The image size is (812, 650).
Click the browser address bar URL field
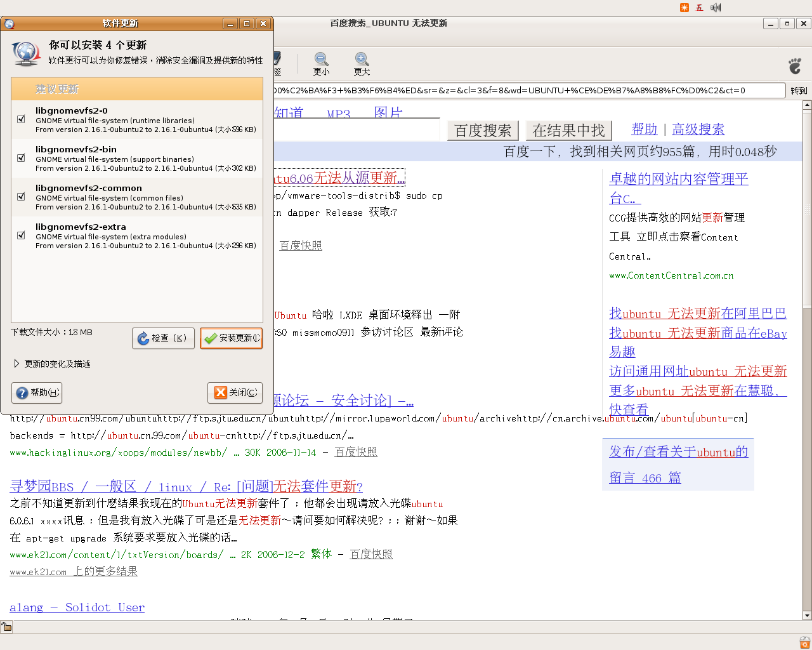[x=529, y=90]
